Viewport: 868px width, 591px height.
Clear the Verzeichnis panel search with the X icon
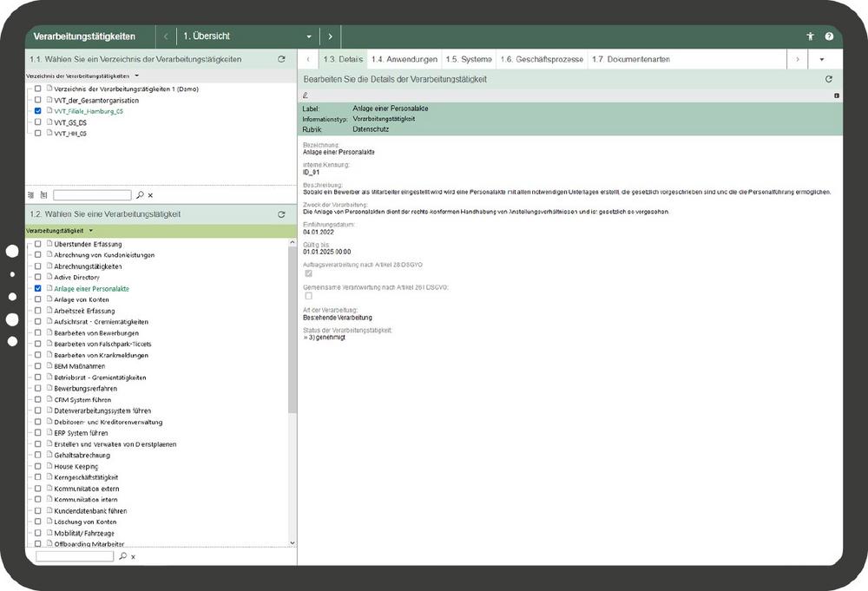pyautogui.click(x=150, y=195)
